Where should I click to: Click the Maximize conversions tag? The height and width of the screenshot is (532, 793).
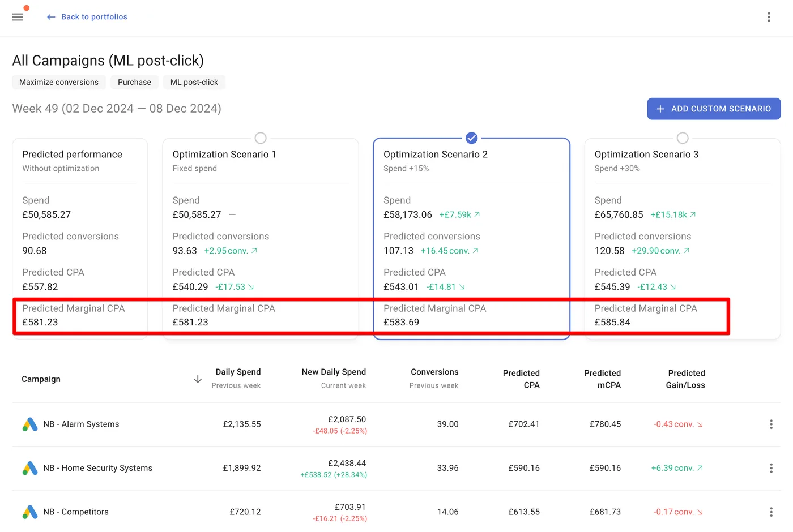point(59,82)
